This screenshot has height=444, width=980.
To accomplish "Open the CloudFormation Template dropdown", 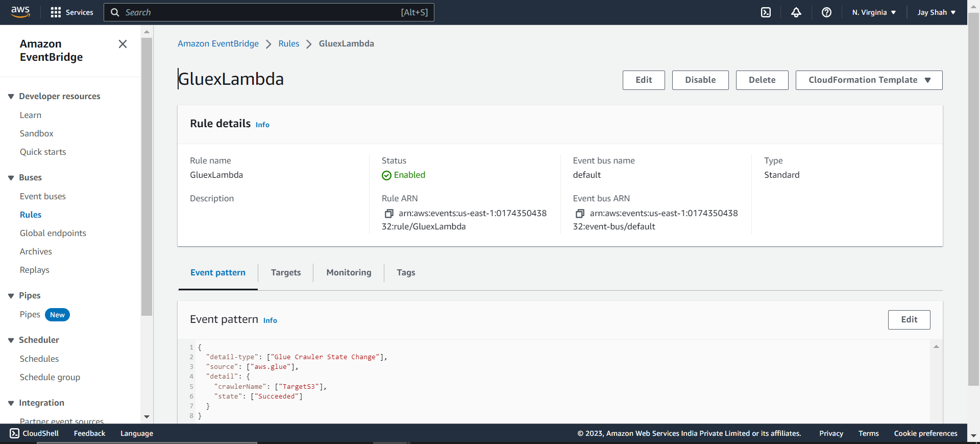I will [869, 80].
